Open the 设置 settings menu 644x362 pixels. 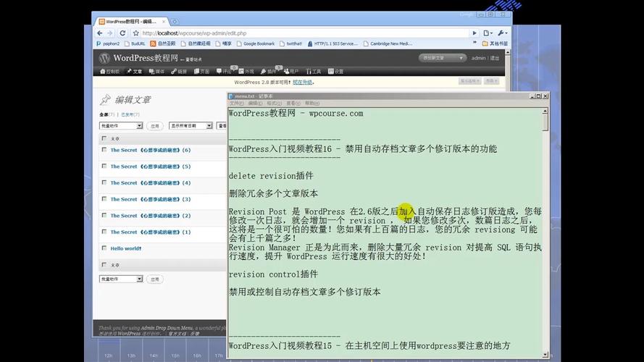click(x=335, y=72)
